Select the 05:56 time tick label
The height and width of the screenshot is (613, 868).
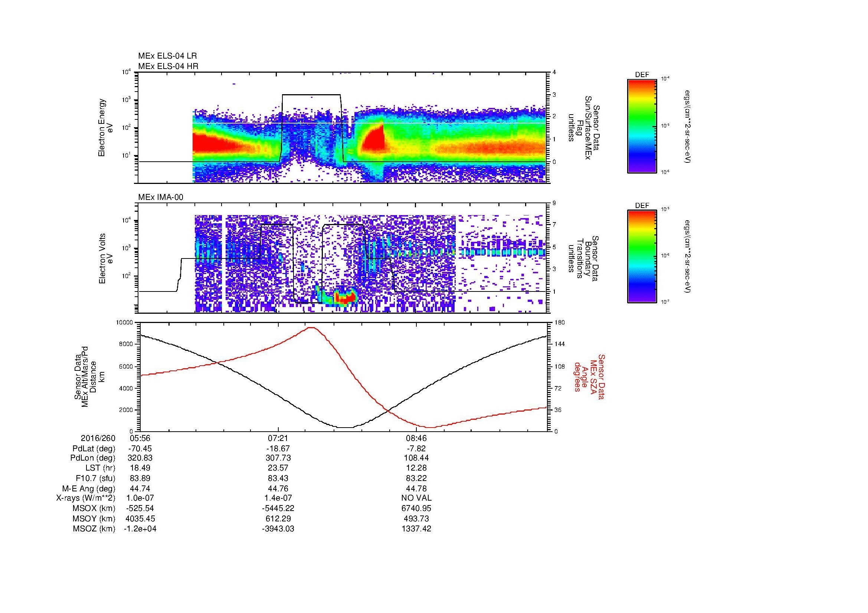(140, 438)
